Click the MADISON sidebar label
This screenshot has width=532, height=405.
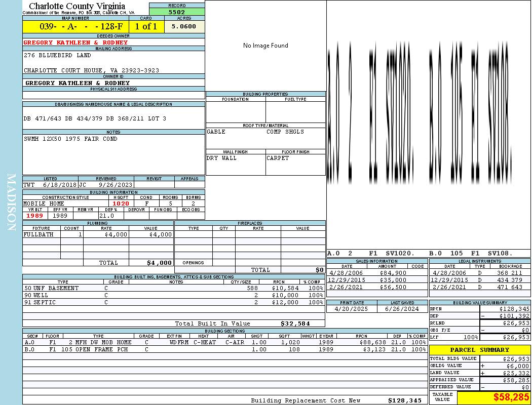point(12,202)
